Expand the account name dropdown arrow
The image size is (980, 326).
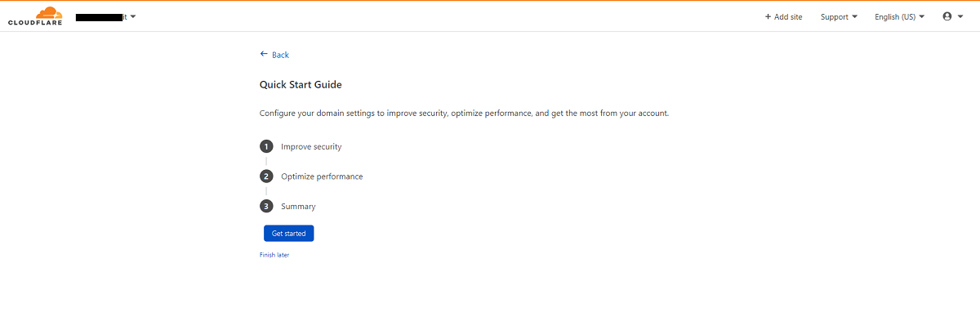pos(133,16)
